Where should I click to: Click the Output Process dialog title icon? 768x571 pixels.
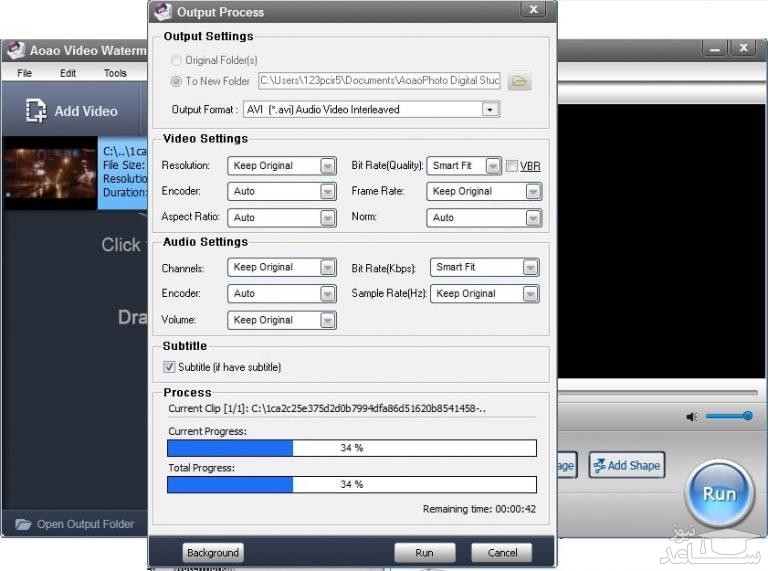[163, 12]
